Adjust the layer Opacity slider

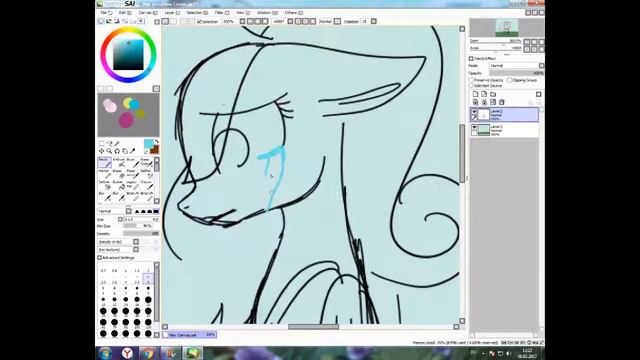pos(517,73)
